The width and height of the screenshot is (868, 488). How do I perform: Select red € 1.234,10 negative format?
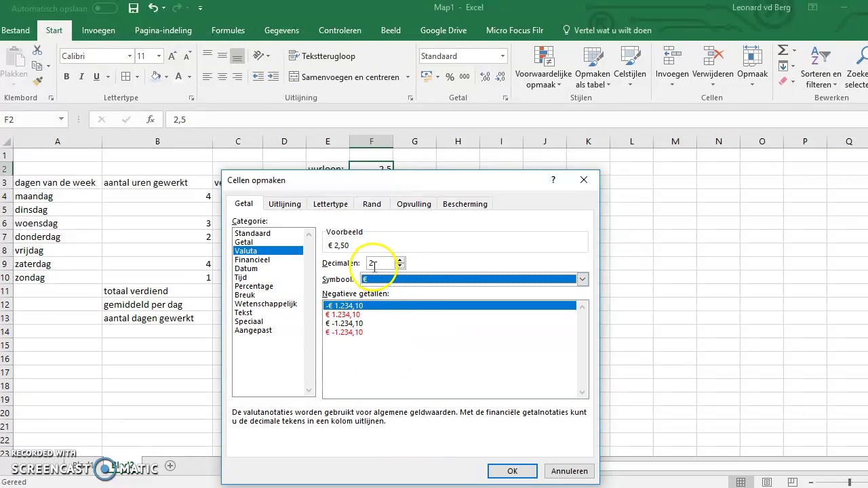point(342,314)
